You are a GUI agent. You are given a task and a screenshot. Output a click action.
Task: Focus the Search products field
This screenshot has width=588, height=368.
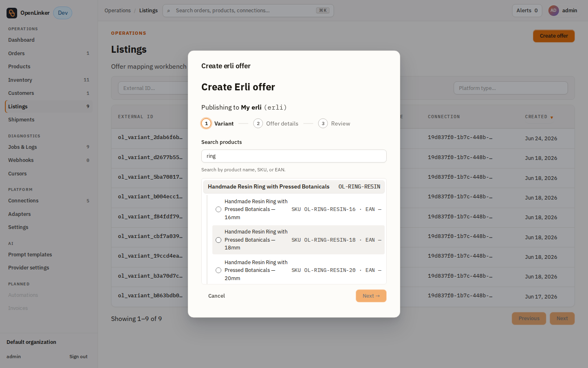point(294,156)
